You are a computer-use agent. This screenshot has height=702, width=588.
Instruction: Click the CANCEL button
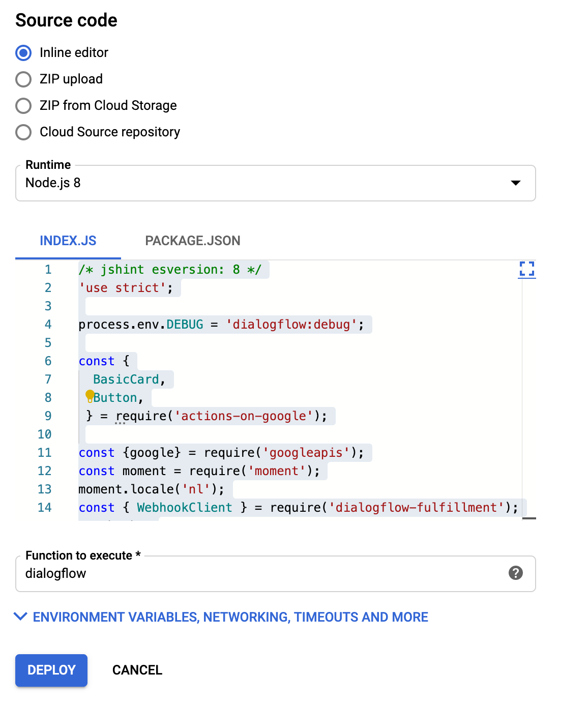click(137, 670)
